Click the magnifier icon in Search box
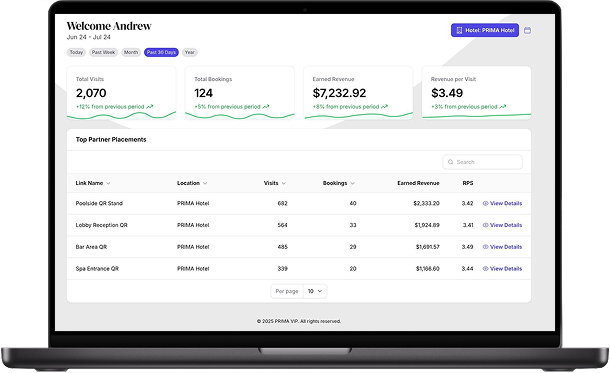The height and width of the screenshot is (373, 610). 450,162
